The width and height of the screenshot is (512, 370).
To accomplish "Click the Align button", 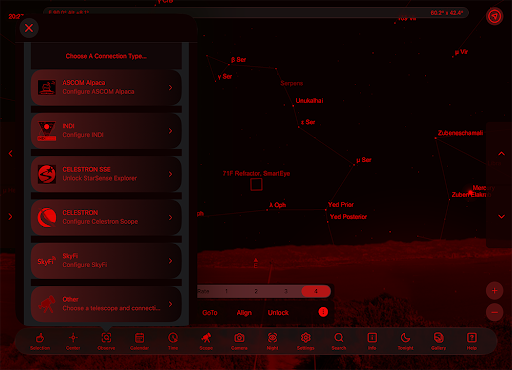I will (x=244, y=313).
